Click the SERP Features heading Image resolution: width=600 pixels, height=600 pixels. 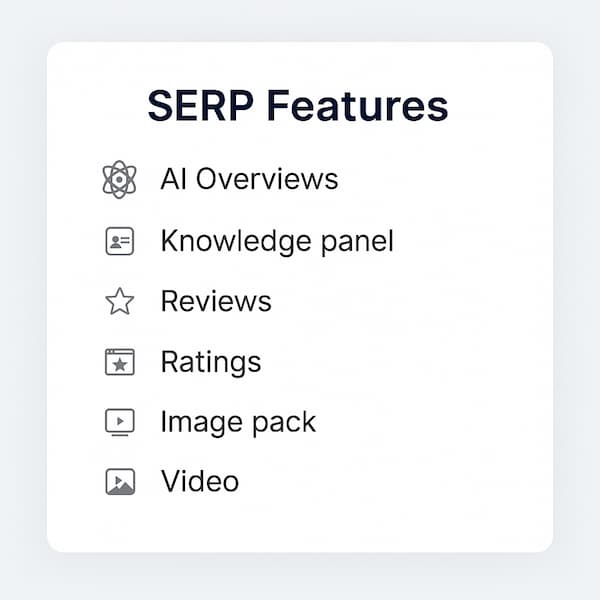click(x=298, y=106)
